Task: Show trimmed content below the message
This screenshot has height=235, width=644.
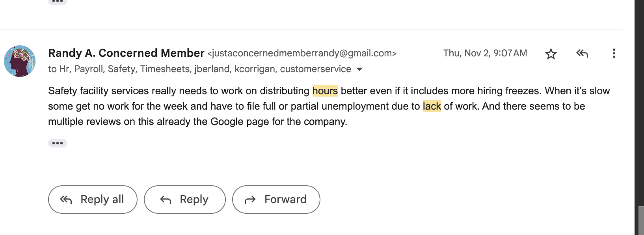Action: click(58, 143)
